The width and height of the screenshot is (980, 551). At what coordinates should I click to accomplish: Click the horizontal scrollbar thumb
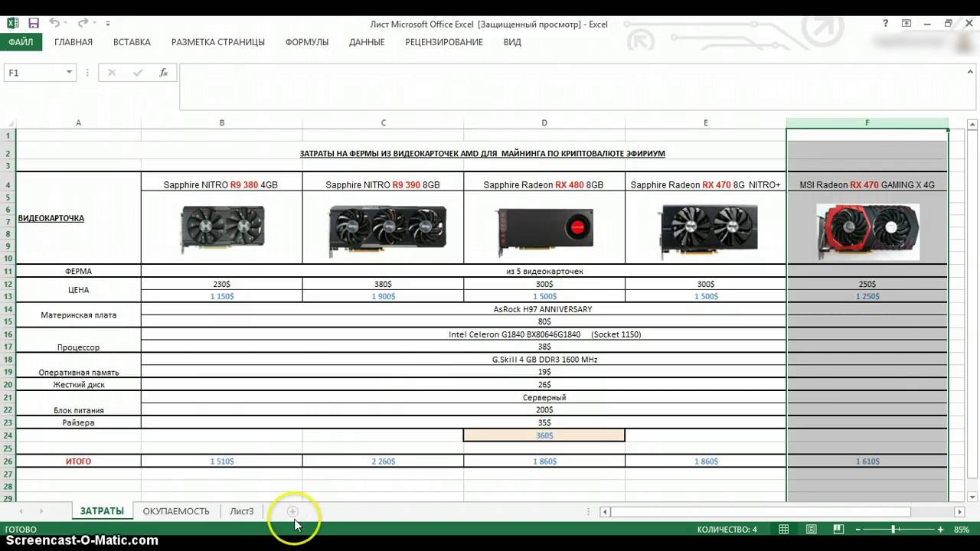pyautogui.click(x=760, y=511)
